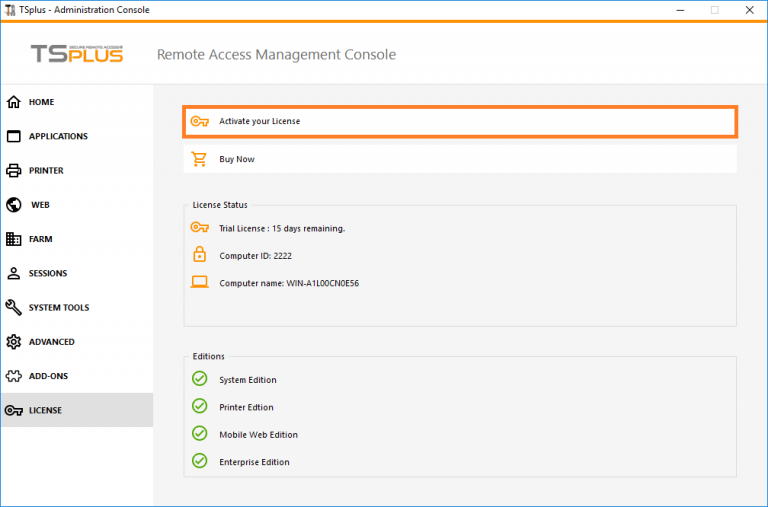Click the shopping cart Buy Now icon
768x507 pixels.
click(200, 159)
